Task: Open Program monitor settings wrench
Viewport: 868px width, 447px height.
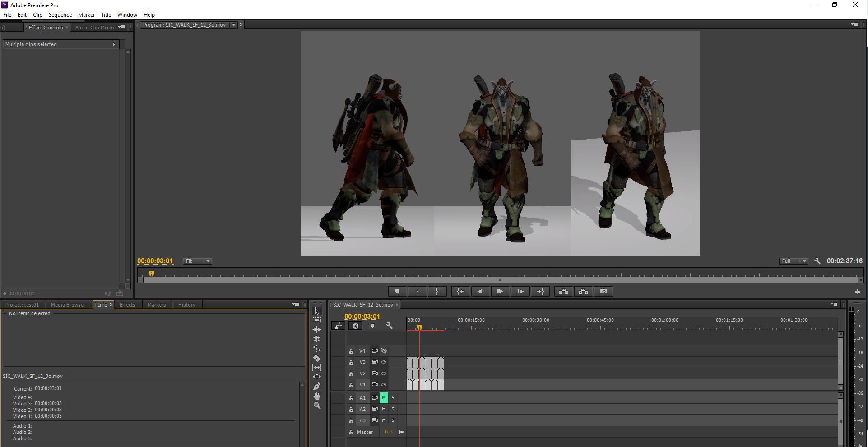Action: (x=817, y=261)
